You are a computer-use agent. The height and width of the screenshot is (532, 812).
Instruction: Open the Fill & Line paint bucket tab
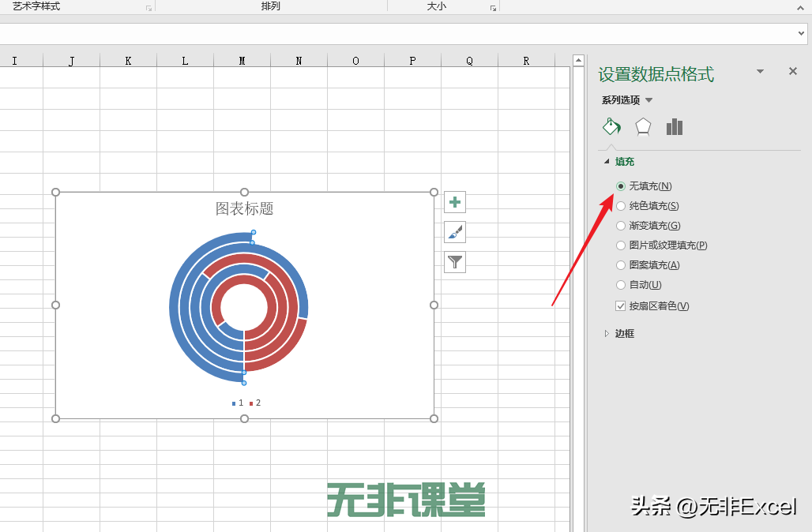[x=611, y=127]
